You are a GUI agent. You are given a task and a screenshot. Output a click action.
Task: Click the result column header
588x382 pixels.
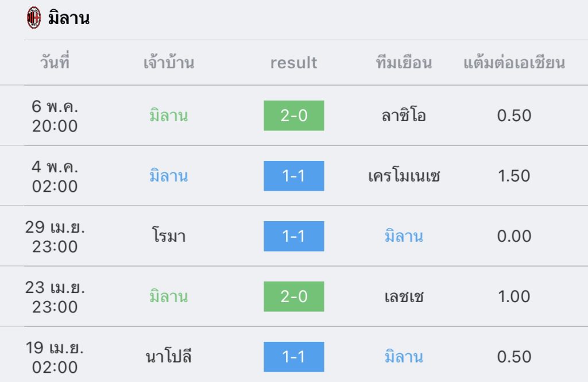click(x=293, y=63)
